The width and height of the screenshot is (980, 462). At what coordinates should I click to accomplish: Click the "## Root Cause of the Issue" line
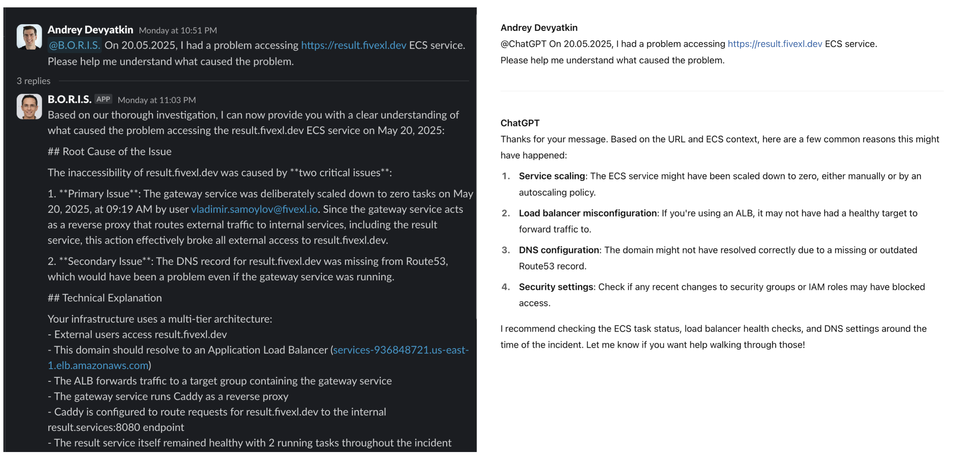pyautogui.click(x=109, y=152)
